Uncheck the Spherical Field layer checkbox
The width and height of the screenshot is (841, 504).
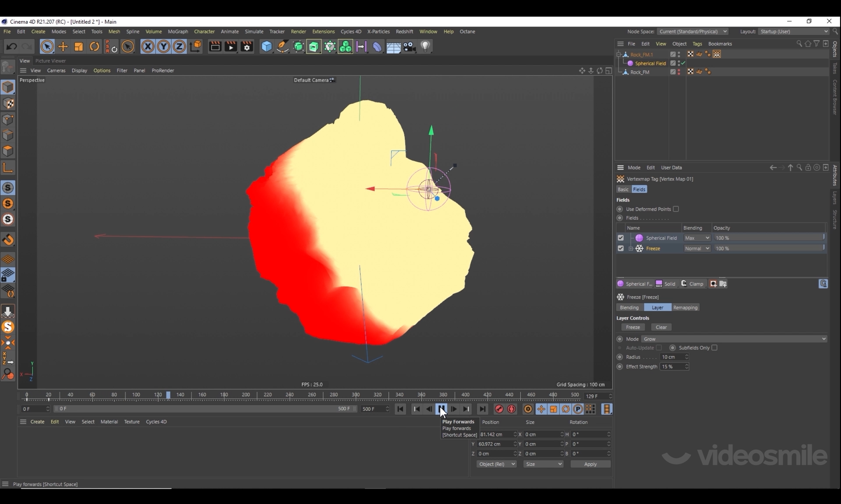621,238
